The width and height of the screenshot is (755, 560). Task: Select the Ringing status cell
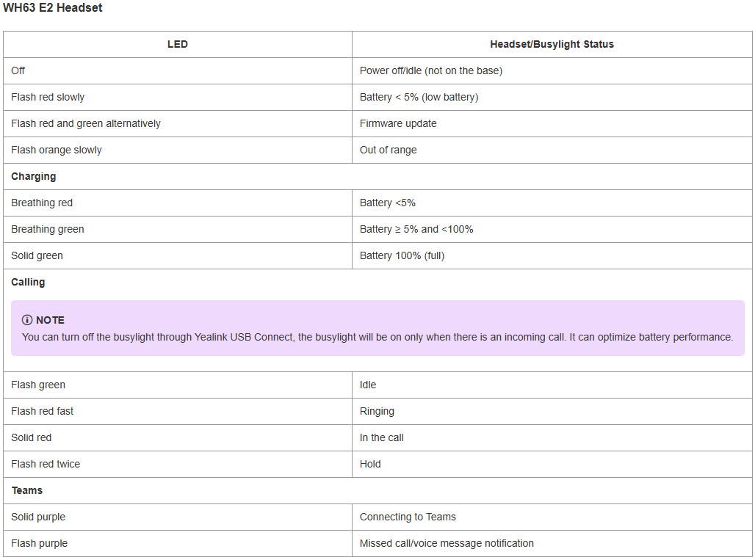tap(377, 411)
